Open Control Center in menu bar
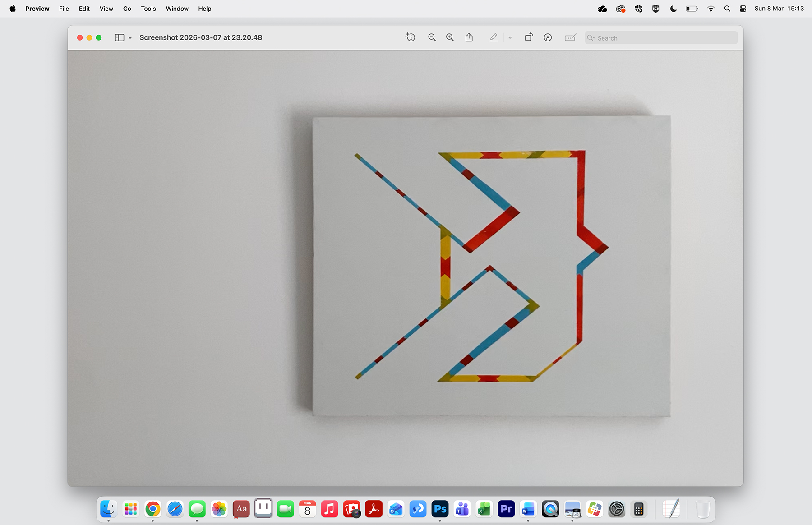This screenshot has height=525, width=812. pos(743,9)
